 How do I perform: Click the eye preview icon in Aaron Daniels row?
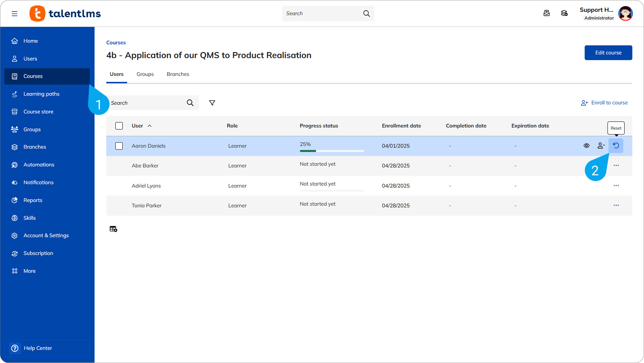pyautogui.click(x=586, y=145)
